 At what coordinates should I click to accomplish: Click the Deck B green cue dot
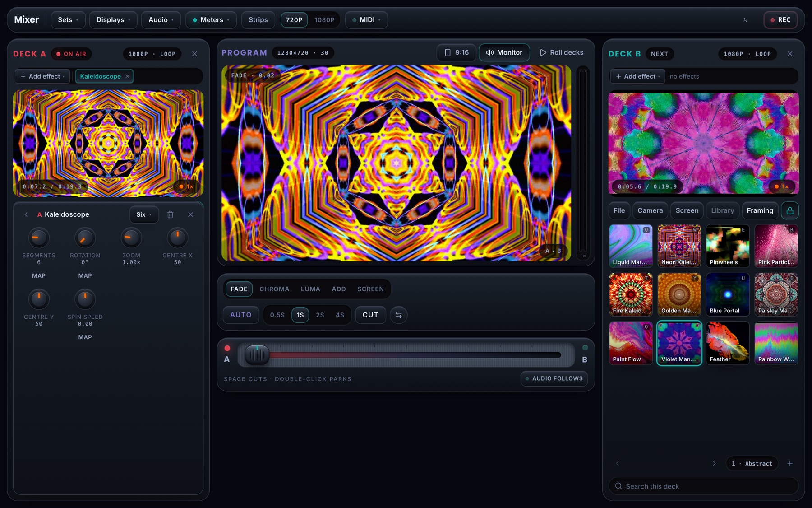tap(585, 348)
